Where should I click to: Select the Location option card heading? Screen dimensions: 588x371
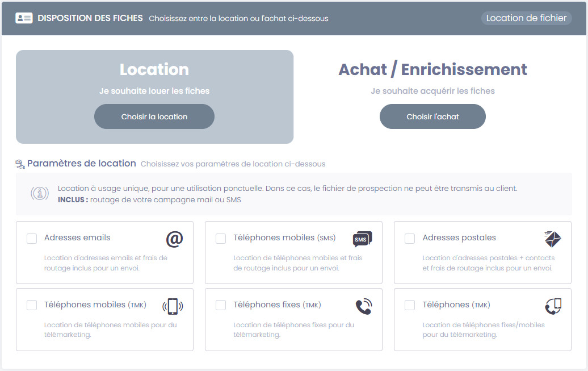[154, 69]
